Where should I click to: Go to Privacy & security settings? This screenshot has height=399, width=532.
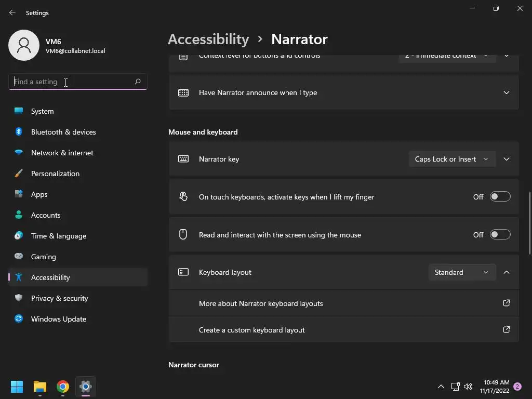[x=59, y=298]
